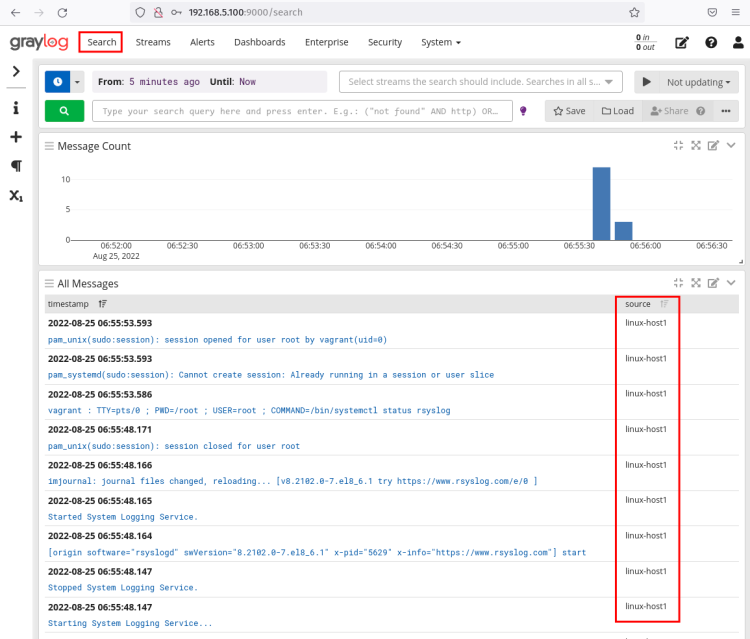Focus the Message Count widget fullscreen
Image resolution: width=750 pixels, height=639 pixels.
click(696, 145)
